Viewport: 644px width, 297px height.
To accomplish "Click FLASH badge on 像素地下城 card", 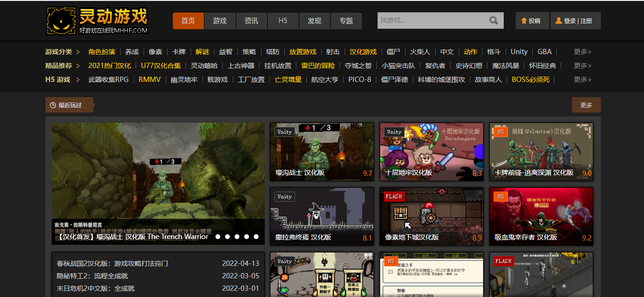I will coord(394,196).
